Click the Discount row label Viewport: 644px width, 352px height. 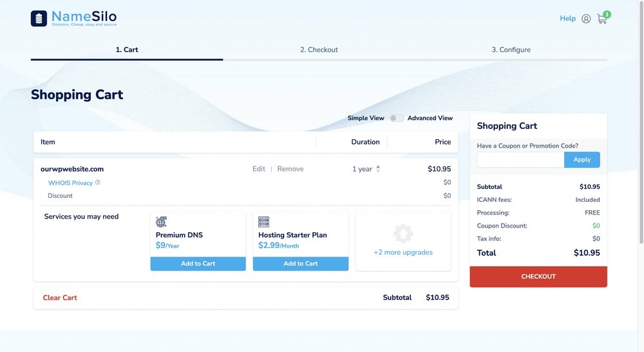pyautogui.click(x=60, y=196)
